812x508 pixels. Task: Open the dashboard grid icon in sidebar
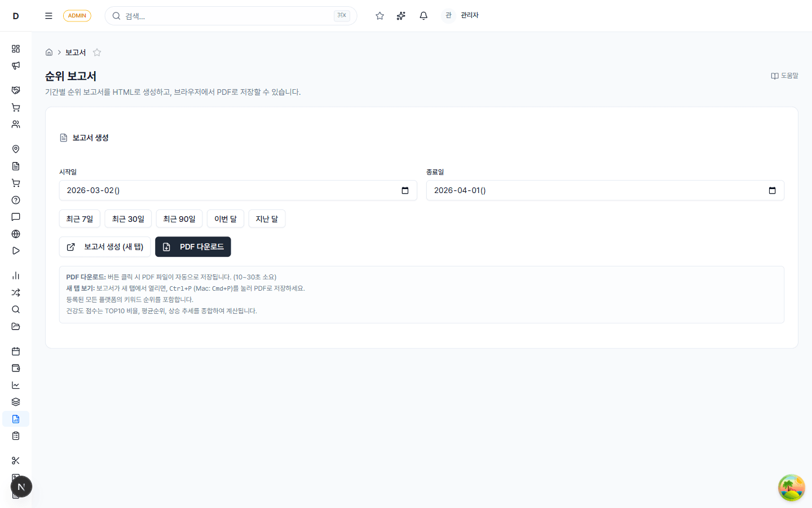(x=16, y=49)
